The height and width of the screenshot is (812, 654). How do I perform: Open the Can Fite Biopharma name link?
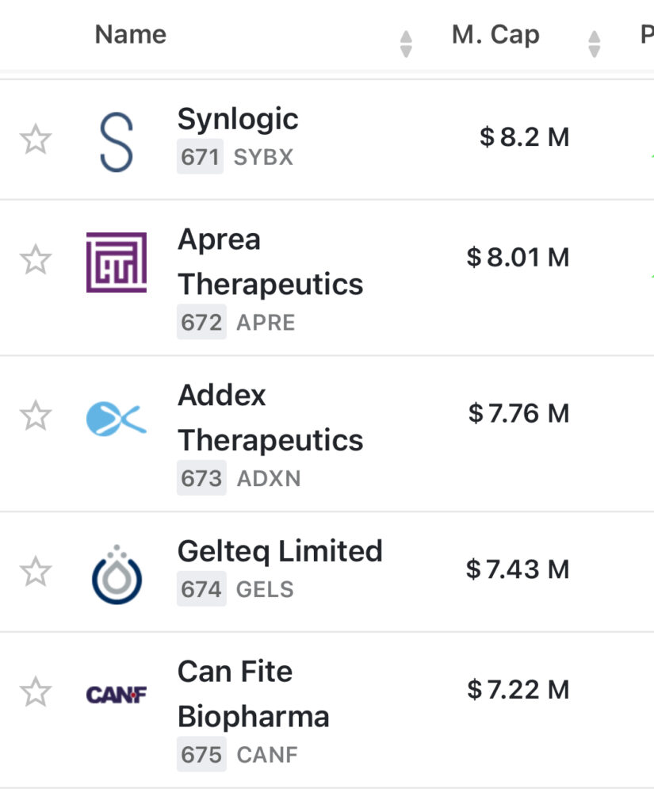[253, 694]
